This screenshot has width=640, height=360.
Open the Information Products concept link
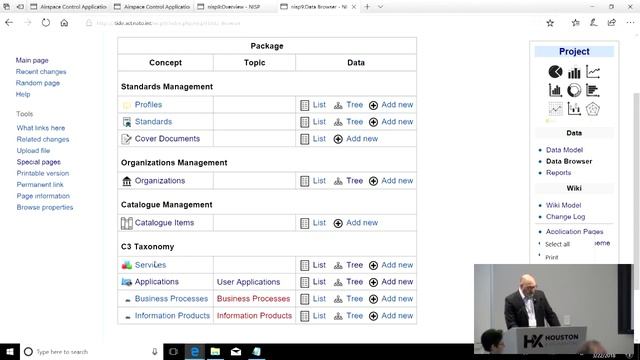pyautogui.click(x=172, y=316)
